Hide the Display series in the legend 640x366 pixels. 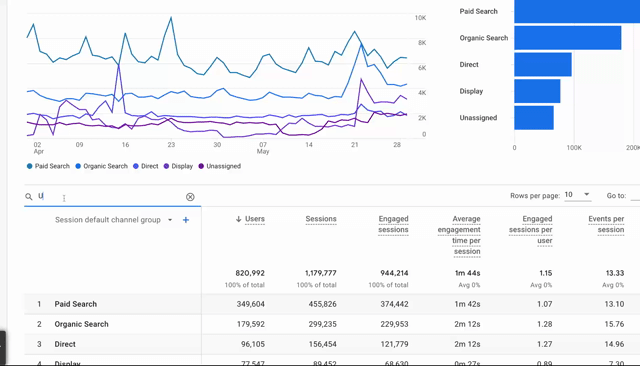[x=178, y=166]
